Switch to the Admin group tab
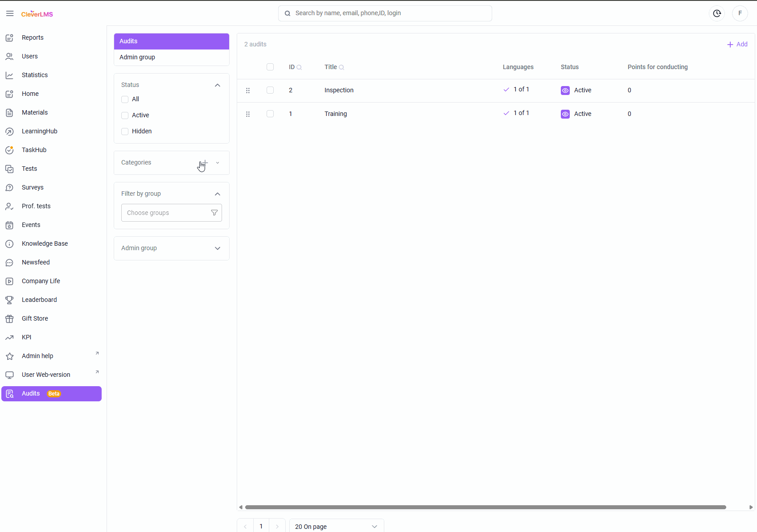757x532 pixels. (x=137, y=57)
